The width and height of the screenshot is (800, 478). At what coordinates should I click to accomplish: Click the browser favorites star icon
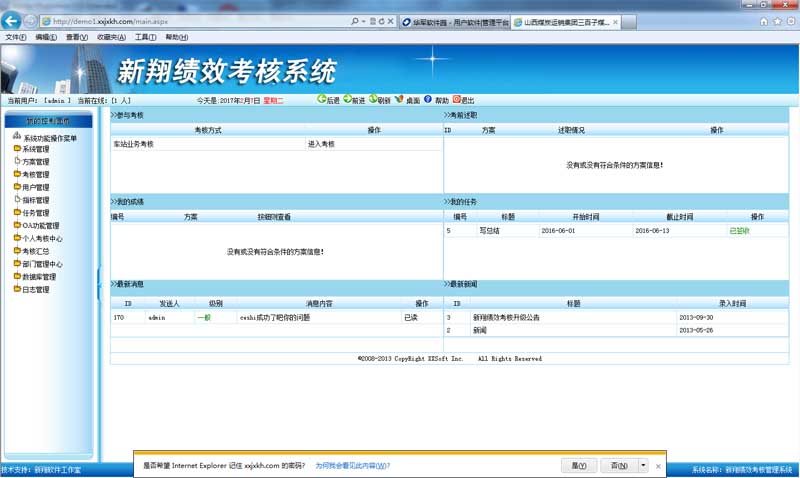777,21
